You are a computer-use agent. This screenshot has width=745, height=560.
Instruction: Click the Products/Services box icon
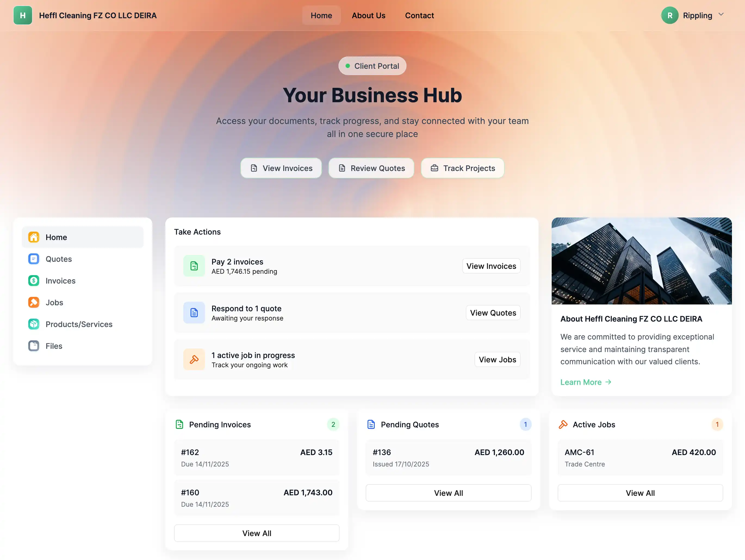tap(34, 324)
